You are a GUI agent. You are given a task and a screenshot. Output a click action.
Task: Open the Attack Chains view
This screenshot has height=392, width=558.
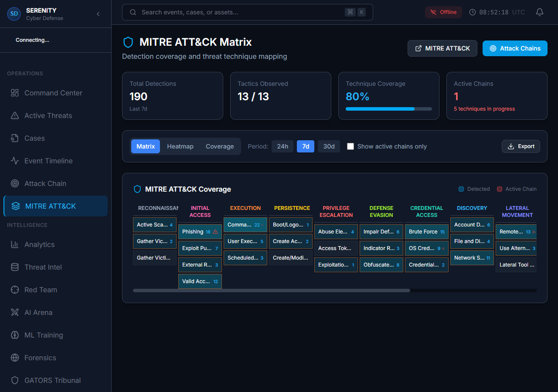tap(515, 48)
